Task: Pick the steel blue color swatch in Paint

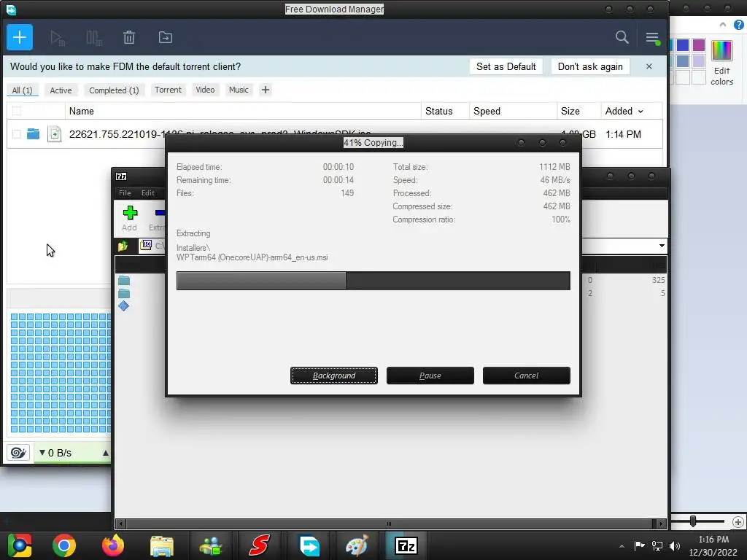Action: click(683, 61)
